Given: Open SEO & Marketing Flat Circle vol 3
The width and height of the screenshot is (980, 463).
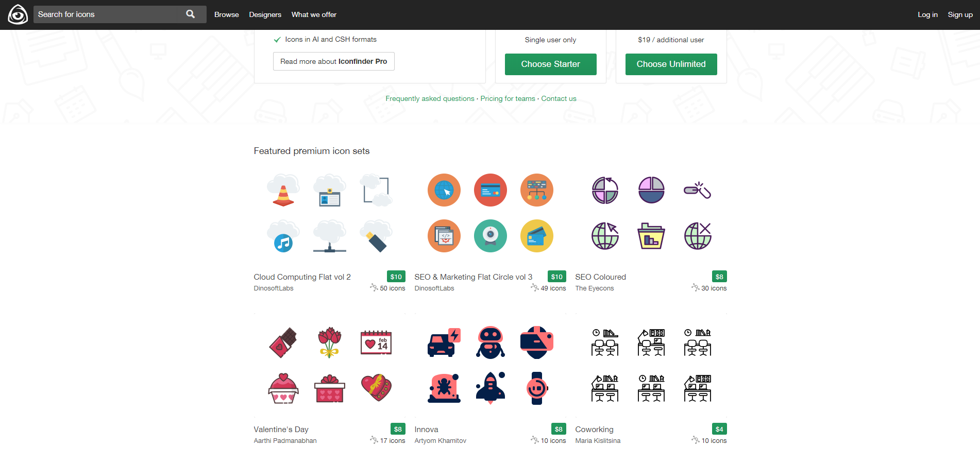Looking at the screenshot, I should (x=473, y=277).
